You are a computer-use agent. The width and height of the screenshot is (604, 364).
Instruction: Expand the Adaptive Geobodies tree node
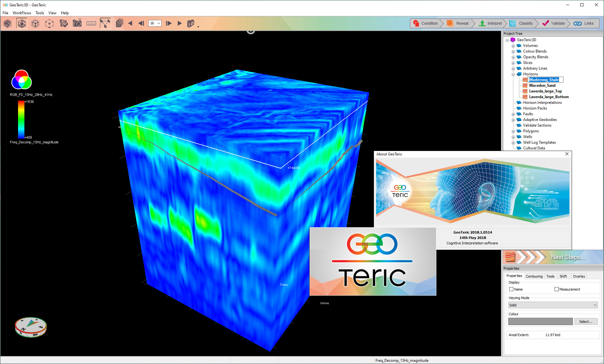coord(513,120)
